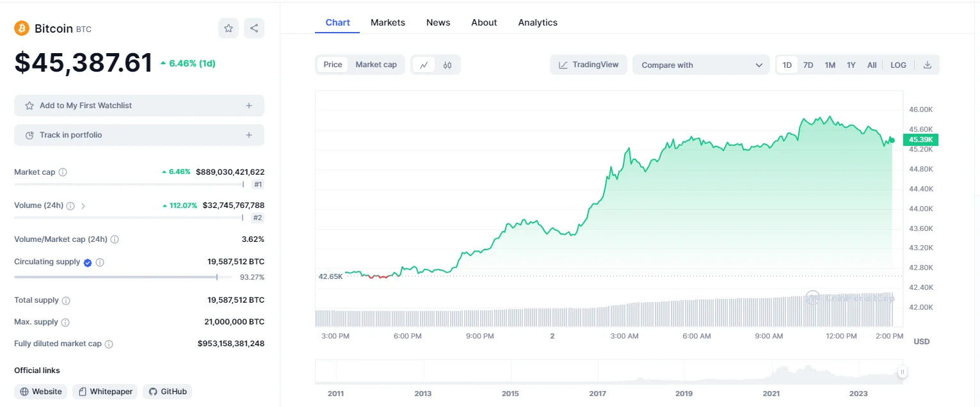Click the $953,158,381,248 fully diluted value
980x407 pixels.
(x=231, y=344)
